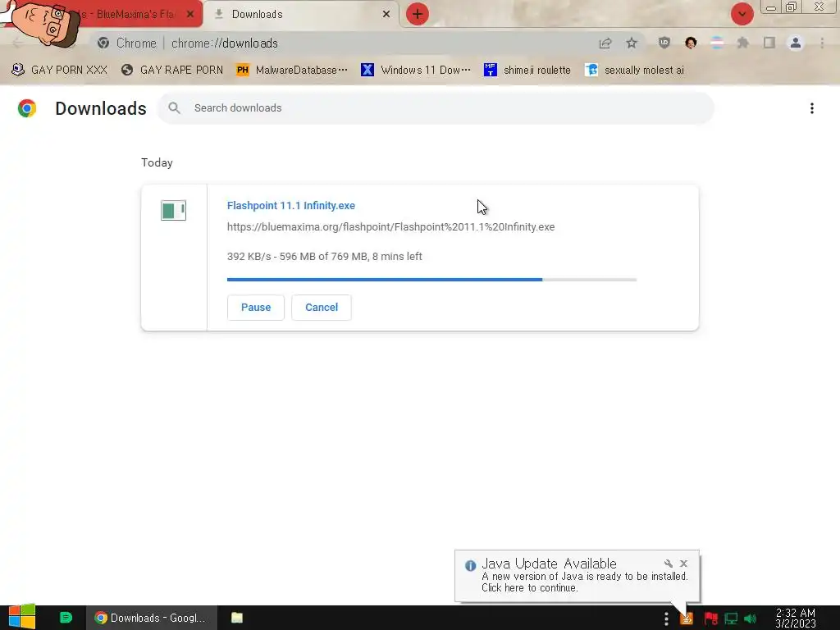The image size is (840, 630).
Task: Click the new tab plus button
Action: 417,14
